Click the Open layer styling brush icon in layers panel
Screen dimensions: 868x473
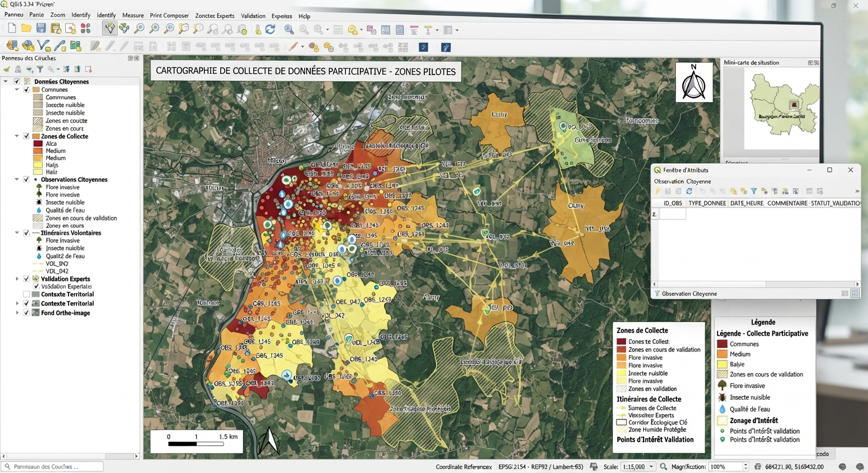click(x=7, y=70)
